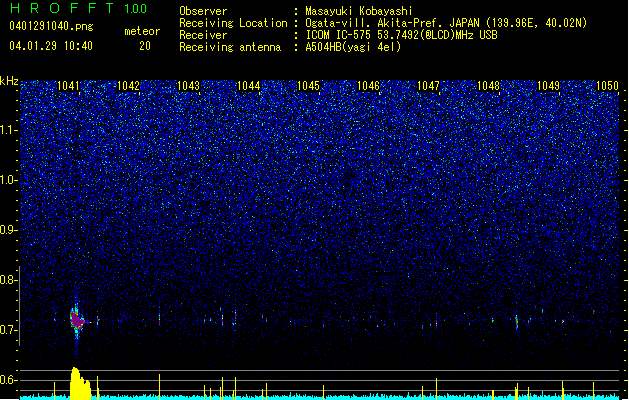629x400 pixels.
Task: Click the 0.6 kHz frequency label
Action: (x=9, y=380)
